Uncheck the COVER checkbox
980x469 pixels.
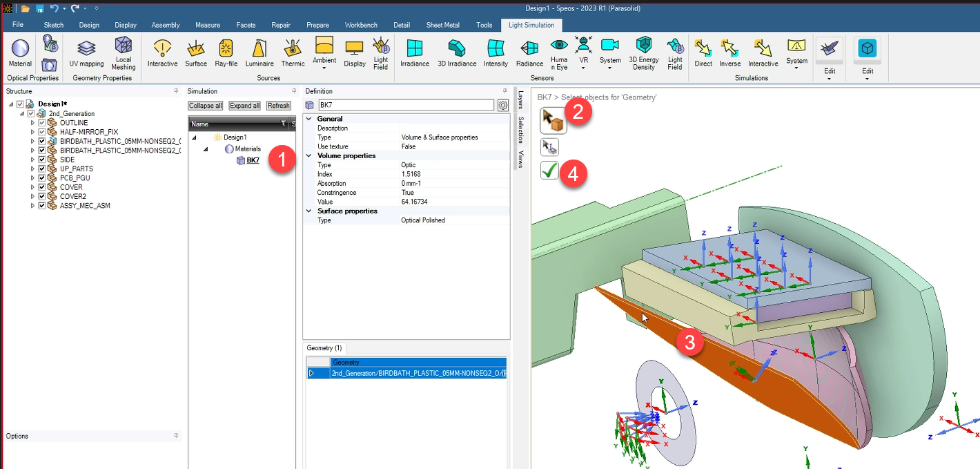pyautogui.click(x=42, y=187)
